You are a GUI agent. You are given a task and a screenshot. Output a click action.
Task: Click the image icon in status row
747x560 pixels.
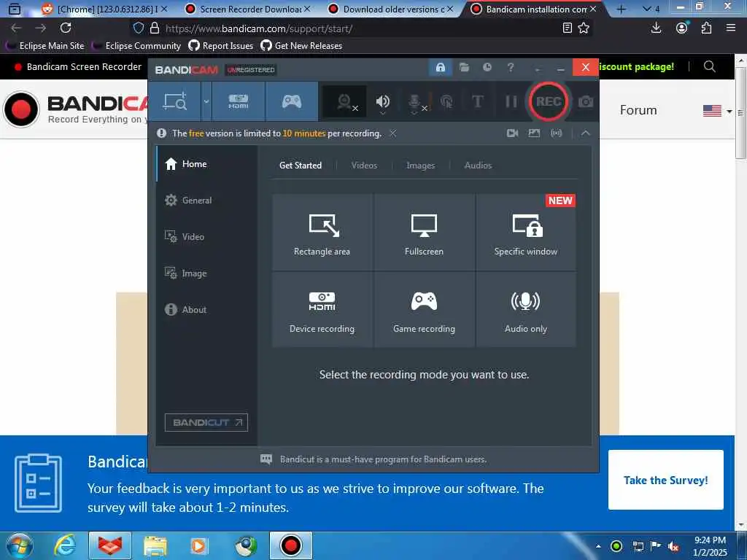534,133
